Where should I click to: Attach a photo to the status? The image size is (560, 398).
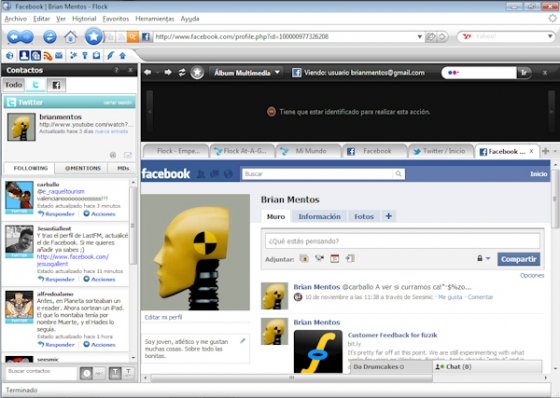pos(304,258)
